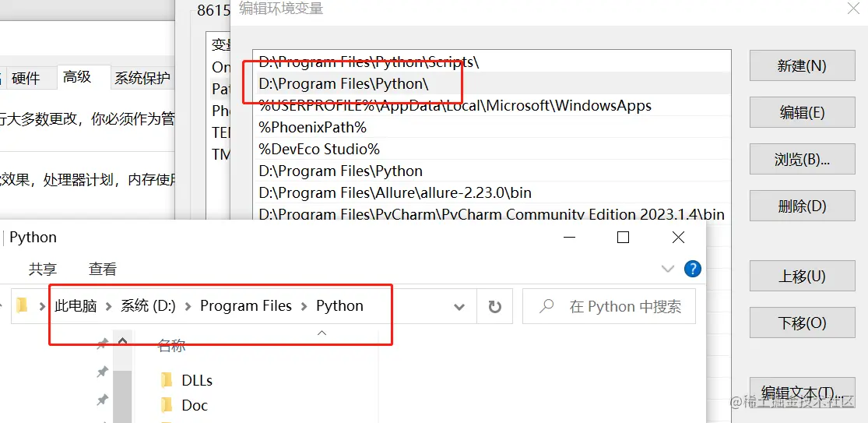This screenshot has height=423, width=868.
Task: Select the PyCharm Community Edition bin entry
Action: [x=492, y=213]
